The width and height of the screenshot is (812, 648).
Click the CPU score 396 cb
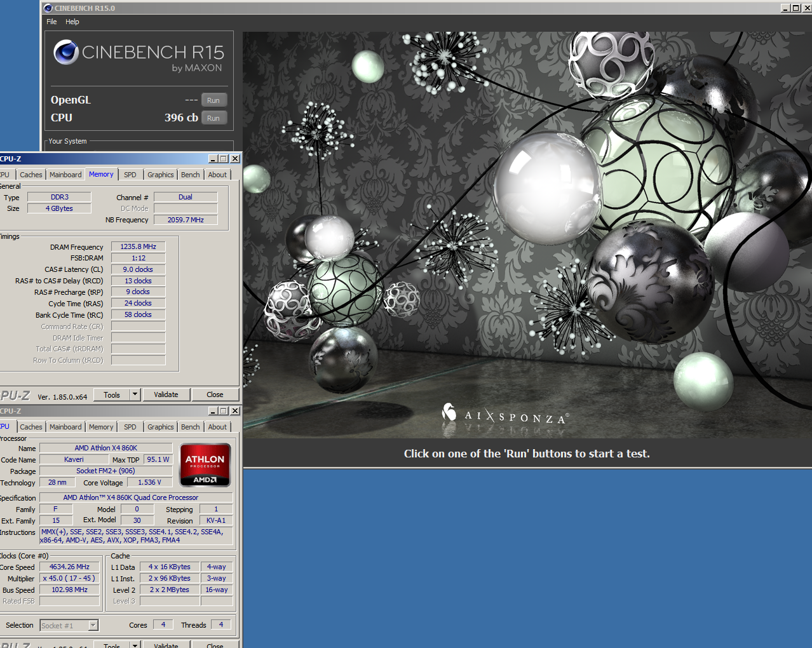point(181,118)
